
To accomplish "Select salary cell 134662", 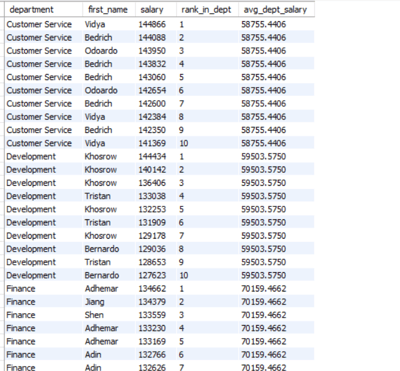I will point(152,289).
